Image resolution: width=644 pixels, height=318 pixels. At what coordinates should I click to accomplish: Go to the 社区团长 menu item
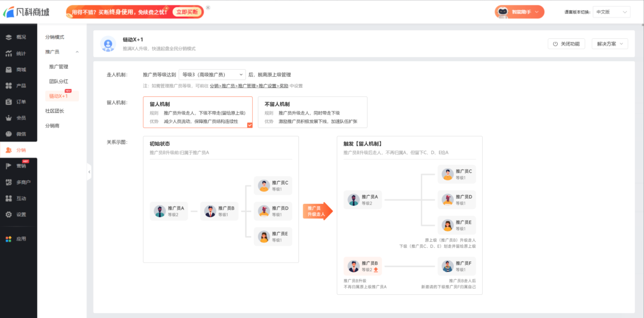55,111
